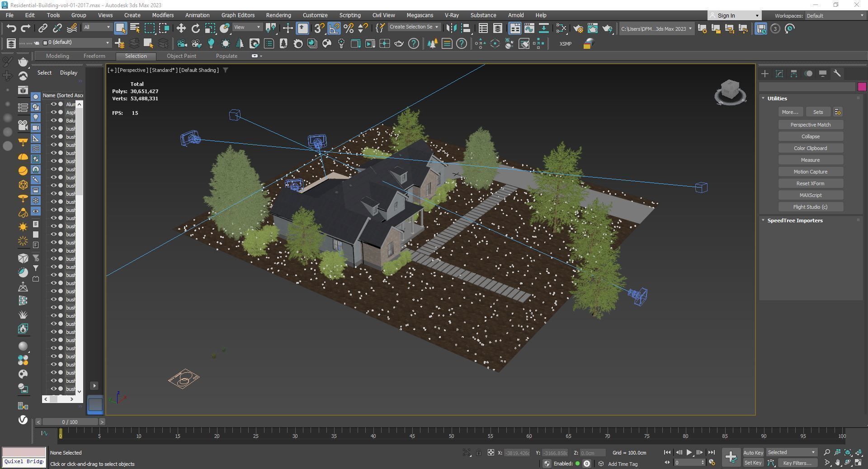
Task: Click the Render Production teapot icon
Action: point(607,28)
